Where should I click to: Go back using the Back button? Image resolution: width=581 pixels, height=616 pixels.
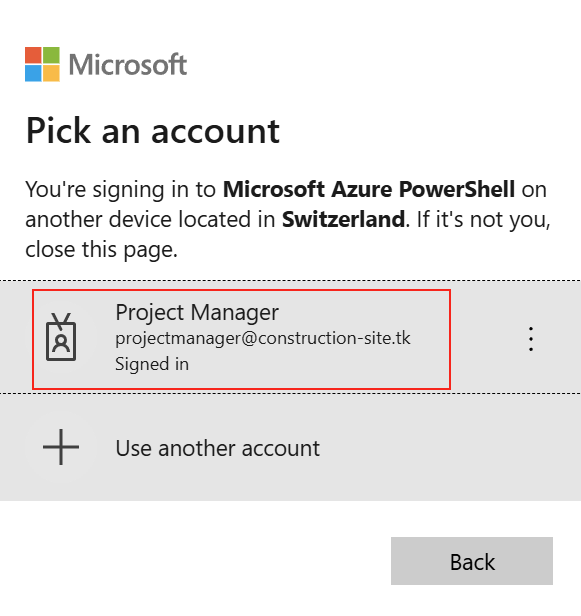click(x=472, y=561)
